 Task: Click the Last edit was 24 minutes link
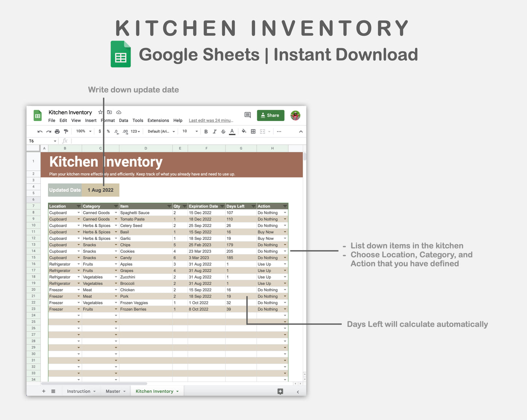pos(211,120)
